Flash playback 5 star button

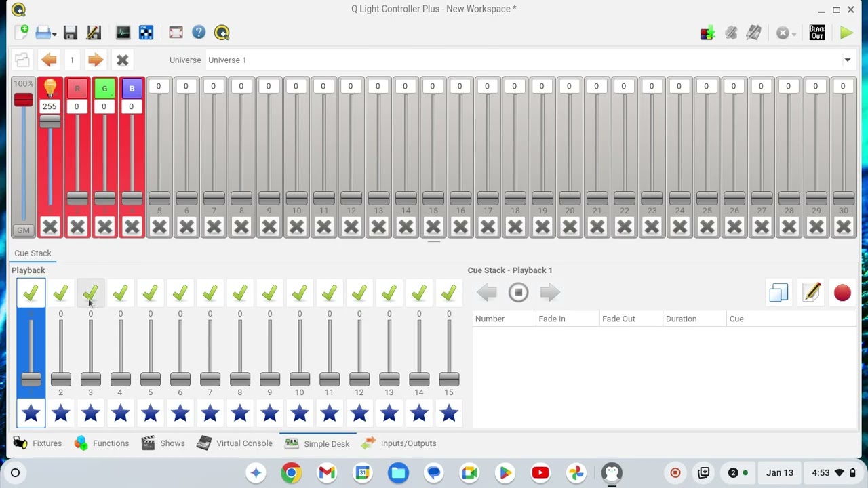[x=150, y=413]
